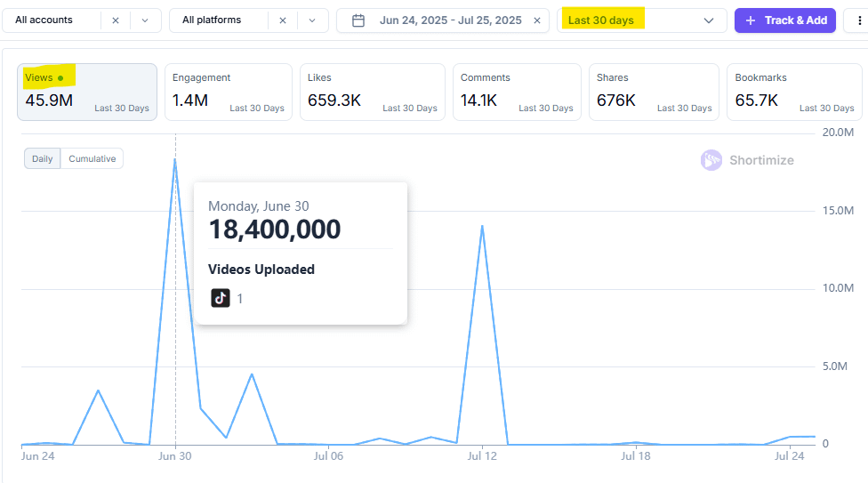Screen dimensions: 868x483
Task: Click the Jun 24 - Jul 25 date field
Action: [x=450, y=20]
